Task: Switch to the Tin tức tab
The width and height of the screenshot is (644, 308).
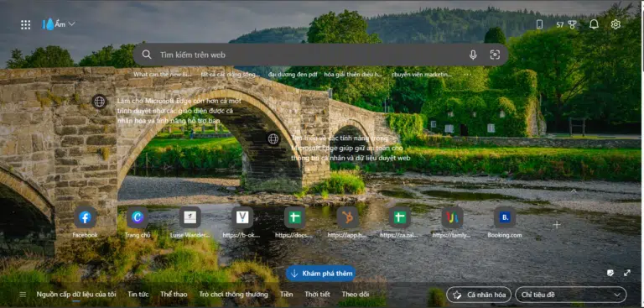Action: click(138, 295)
